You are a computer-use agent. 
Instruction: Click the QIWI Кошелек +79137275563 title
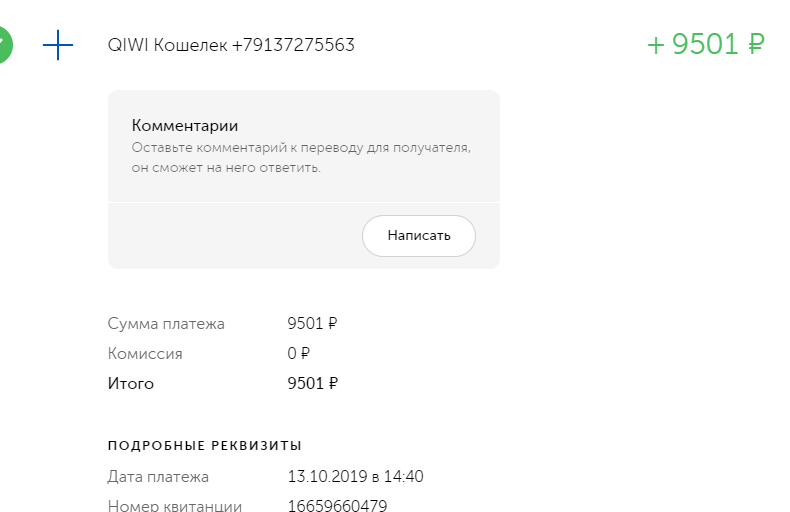231,45
